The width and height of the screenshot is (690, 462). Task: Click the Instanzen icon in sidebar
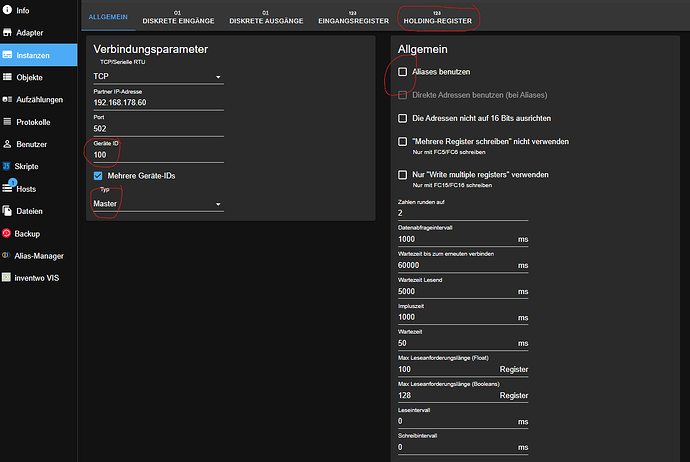point(7,55)
